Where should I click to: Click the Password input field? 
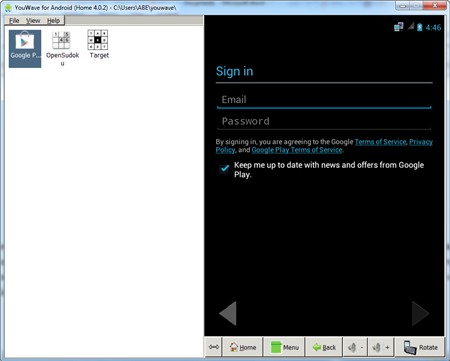(x=324, y=121)
